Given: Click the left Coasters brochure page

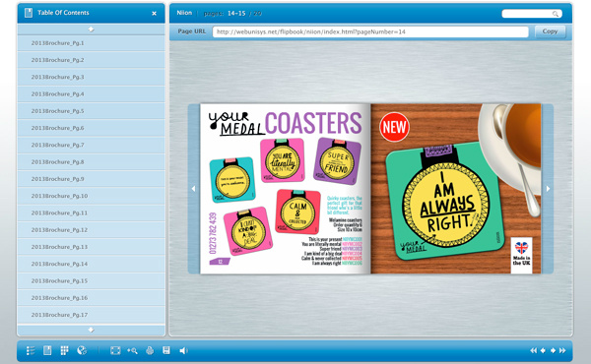Looking at the screenshot, I should coord(286,189).
